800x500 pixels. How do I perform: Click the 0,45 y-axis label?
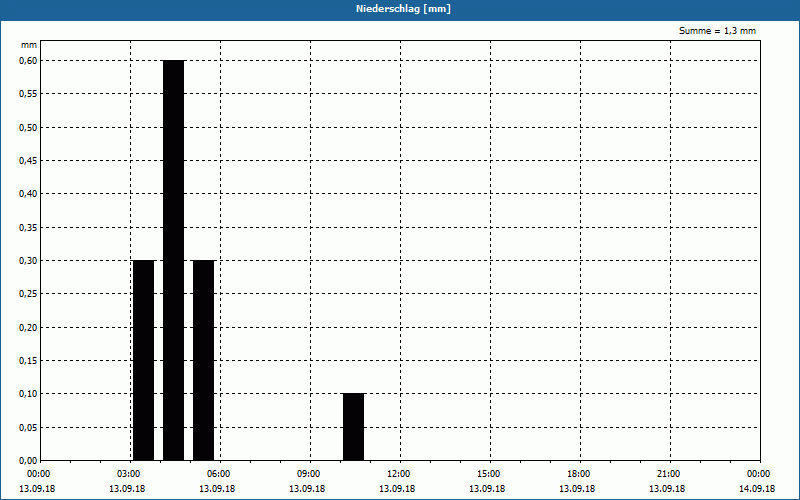click(29, 161)
